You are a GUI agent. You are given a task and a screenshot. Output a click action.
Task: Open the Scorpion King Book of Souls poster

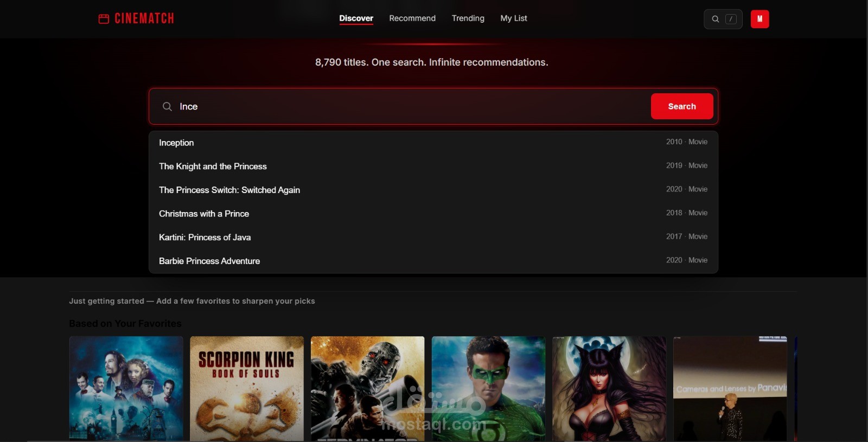247,388
